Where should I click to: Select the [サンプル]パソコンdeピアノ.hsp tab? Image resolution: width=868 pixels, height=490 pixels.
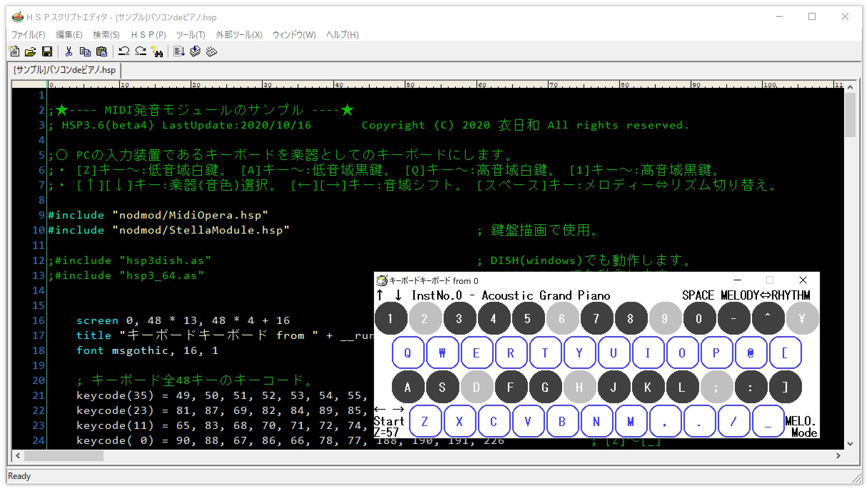(x=65, y=70)
